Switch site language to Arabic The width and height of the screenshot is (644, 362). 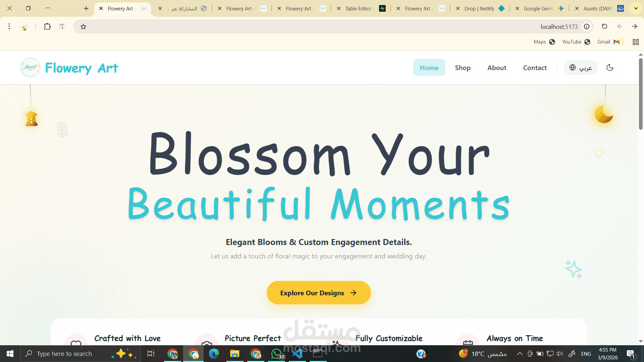tap(580, 68)
